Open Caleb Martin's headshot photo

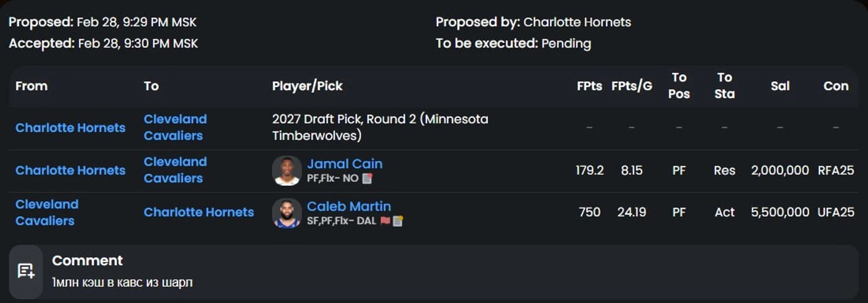pyautogui.click(x=287, y=213)
